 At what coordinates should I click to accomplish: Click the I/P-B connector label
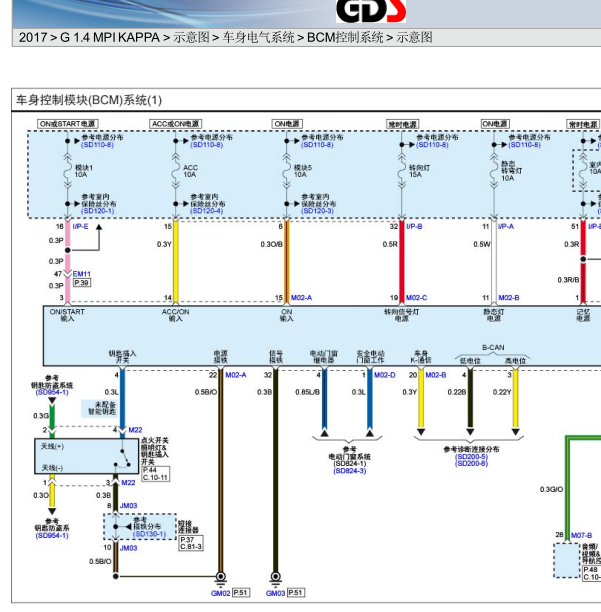pos(414,227)
